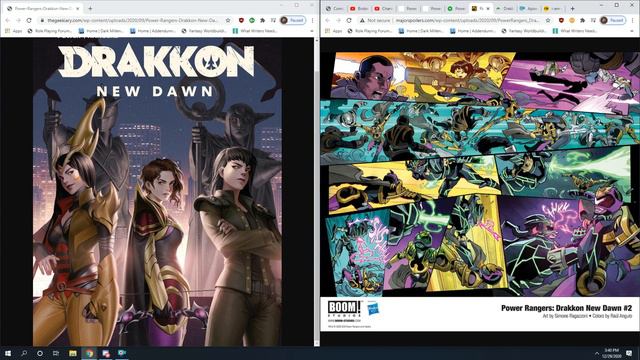
Task: Open Role Playing Forum bookmark in left window
Action: click(x=49, y=31)
